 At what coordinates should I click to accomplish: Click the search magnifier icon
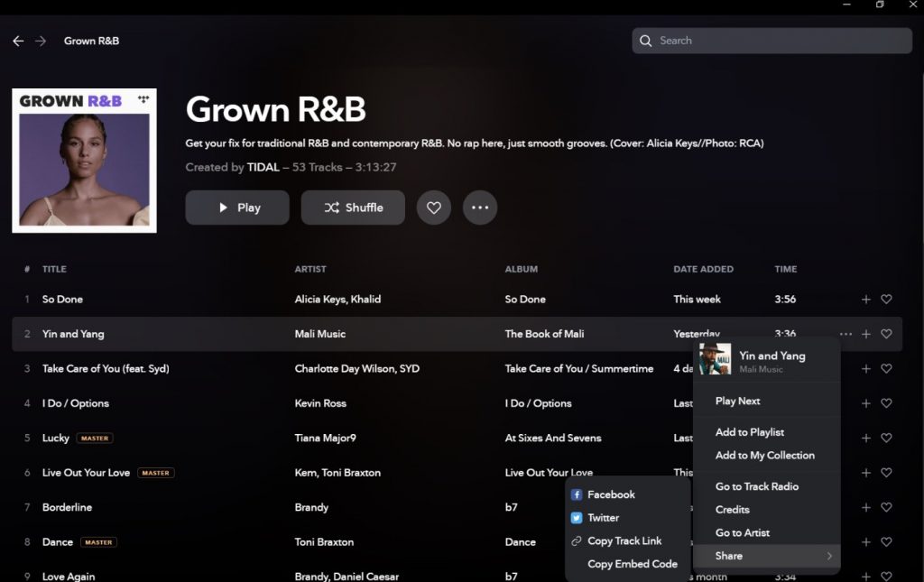click(x=646, y=41)
